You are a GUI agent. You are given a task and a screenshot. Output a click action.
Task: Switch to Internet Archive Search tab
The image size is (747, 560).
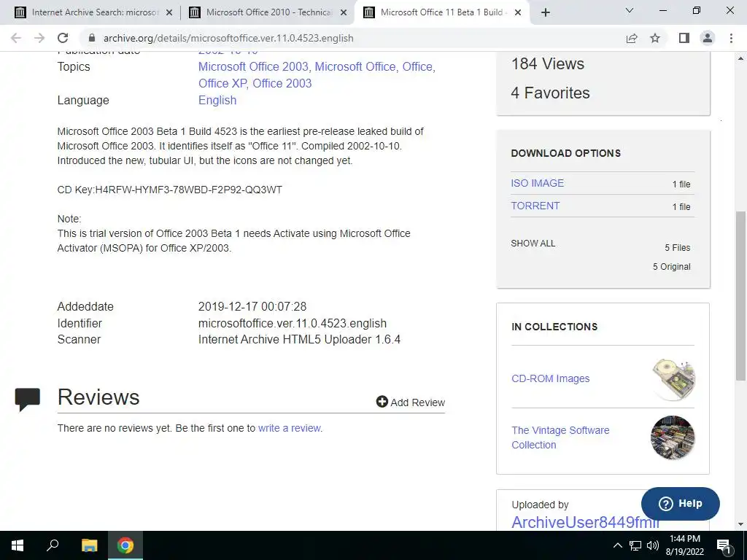tap(94, 12)
